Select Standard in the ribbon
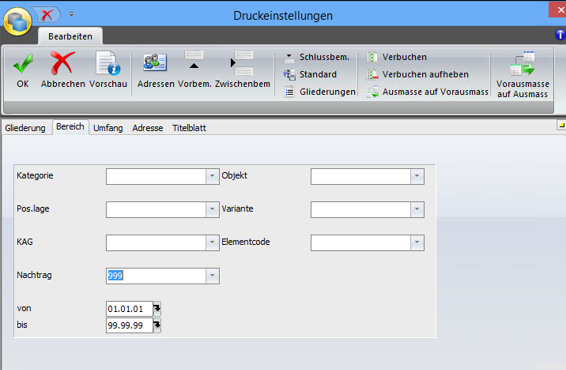This screenshot has height=370, width=566. 310,74
